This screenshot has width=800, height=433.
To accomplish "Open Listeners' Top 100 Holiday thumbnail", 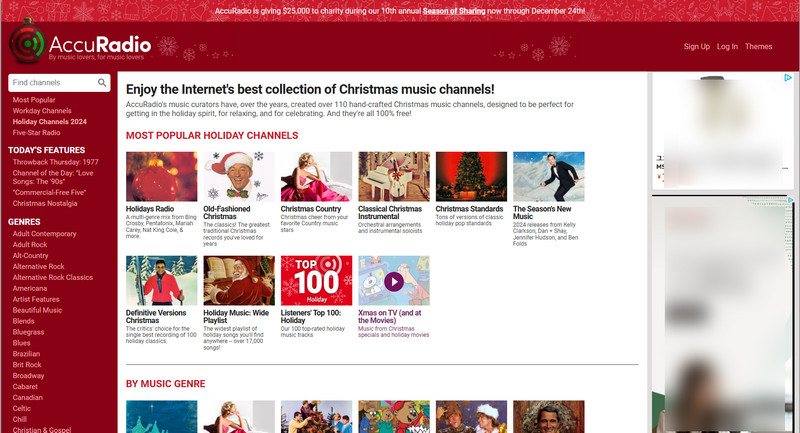I will point(316,281).
